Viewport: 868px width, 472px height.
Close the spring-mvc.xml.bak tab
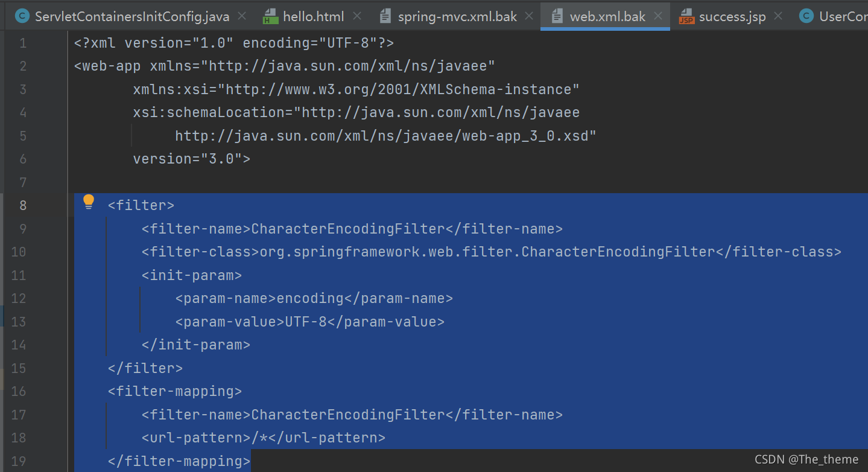[528, 16]
